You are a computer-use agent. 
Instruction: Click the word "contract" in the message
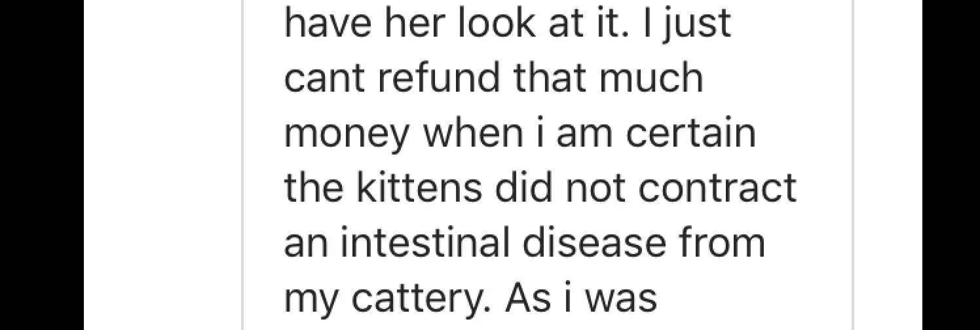pyautogui.click(x=717, y=187)
